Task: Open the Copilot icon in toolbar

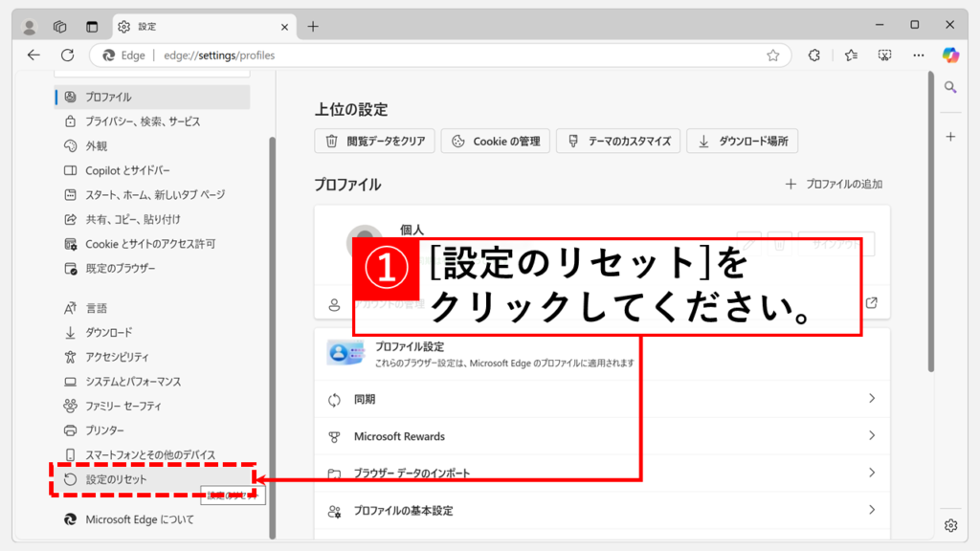Action: pyautogui.click(x=950, y=55)
